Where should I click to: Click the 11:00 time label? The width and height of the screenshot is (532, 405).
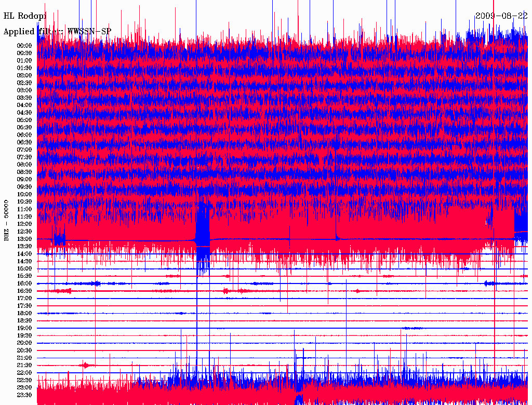tap(24, 209)
